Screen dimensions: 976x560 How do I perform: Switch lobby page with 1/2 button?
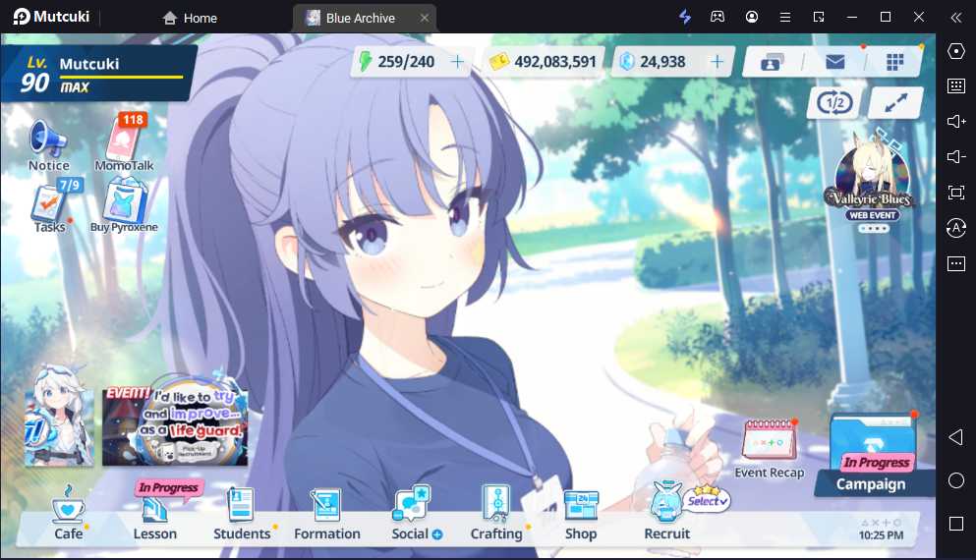pyautogui.click(x=834, y=102)
